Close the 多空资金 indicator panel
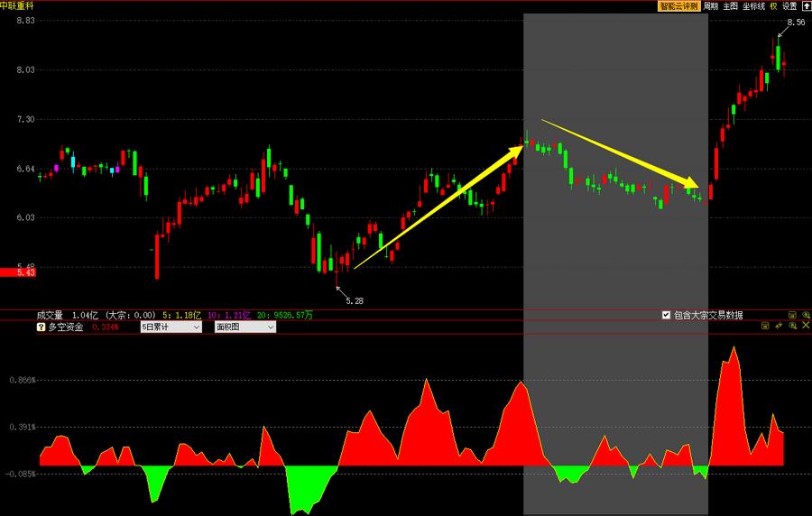812x516 pixels. 806,326
